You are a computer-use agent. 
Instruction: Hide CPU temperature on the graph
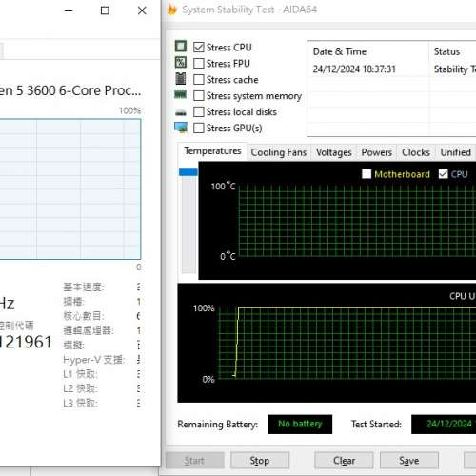(x=444, y=174)
